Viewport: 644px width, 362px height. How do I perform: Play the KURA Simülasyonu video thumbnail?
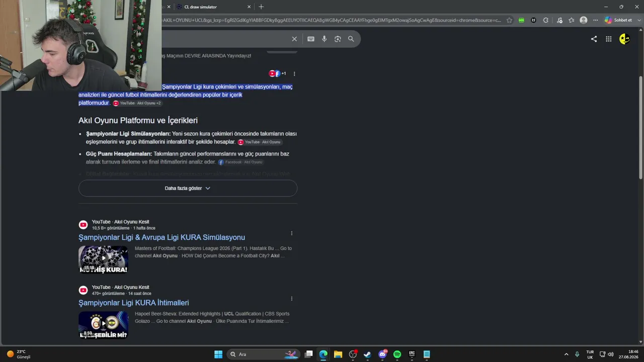pyautogui.click(x=103, y=259)
